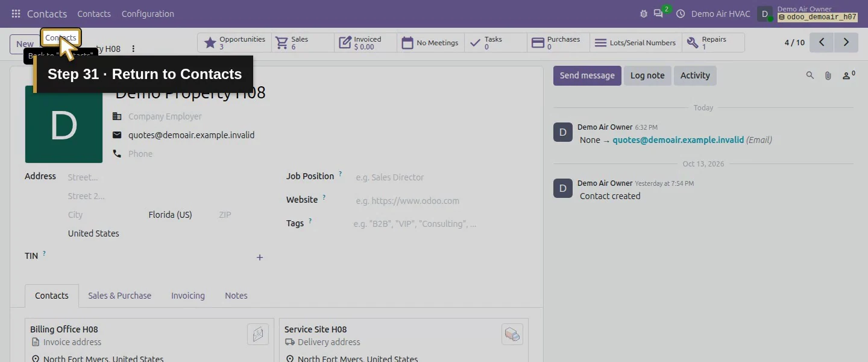Click the contact avatar image D
This screenshot has height=362, width=868.
tap(64, 124)
